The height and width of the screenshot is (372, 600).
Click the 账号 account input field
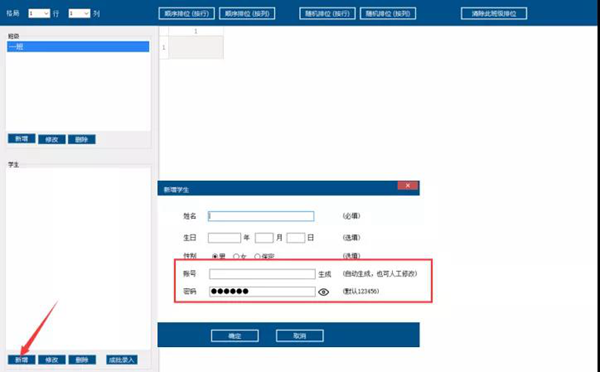tap(262, 274)
